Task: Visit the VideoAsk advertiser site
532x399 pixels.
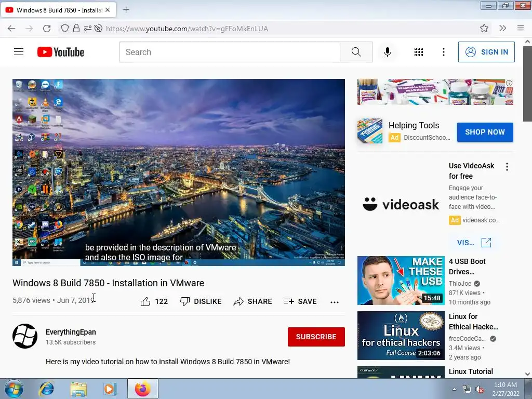Action: 474,243
